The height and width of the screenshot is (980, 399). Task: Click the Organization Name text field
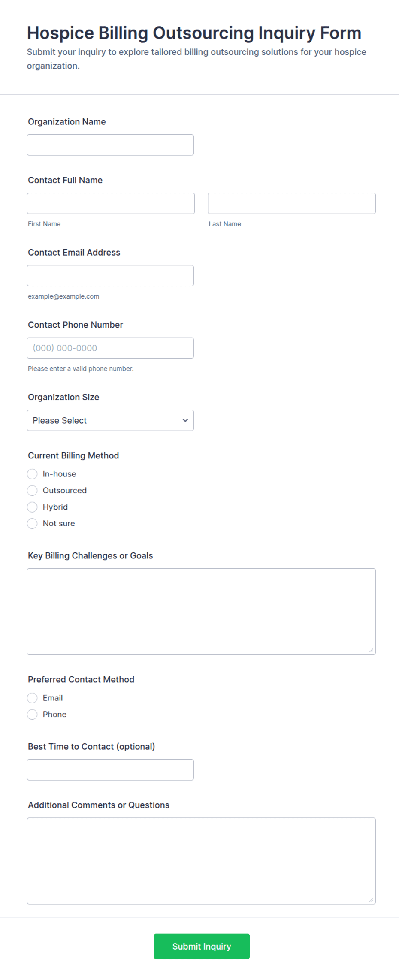click(110, 145)
